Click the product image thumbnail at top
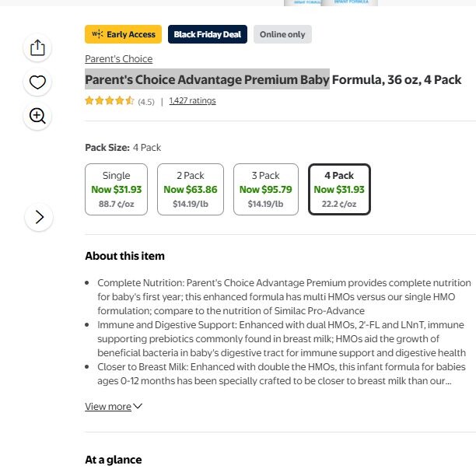This screenshot has width=476, height=476. (x=331, y=2)
